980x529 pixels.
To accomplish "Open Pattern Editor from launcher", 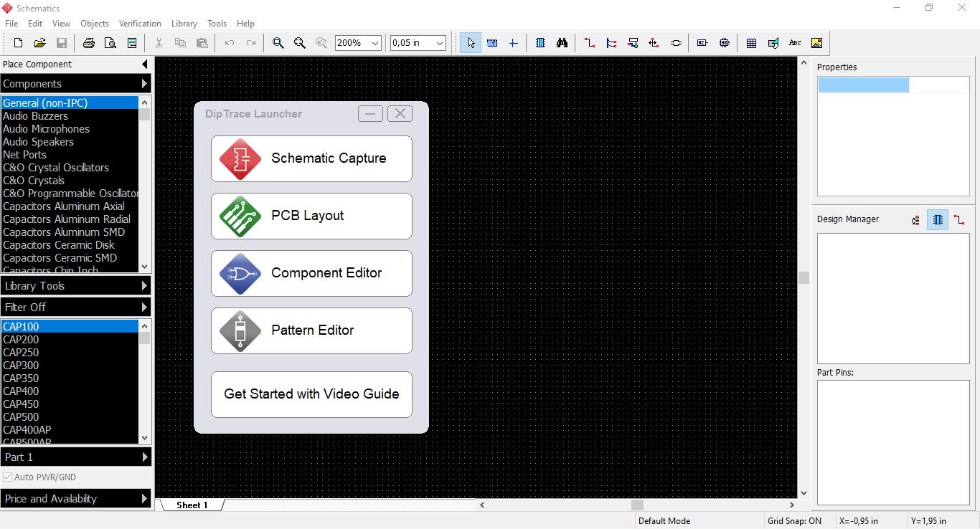I will pos(311,330).
